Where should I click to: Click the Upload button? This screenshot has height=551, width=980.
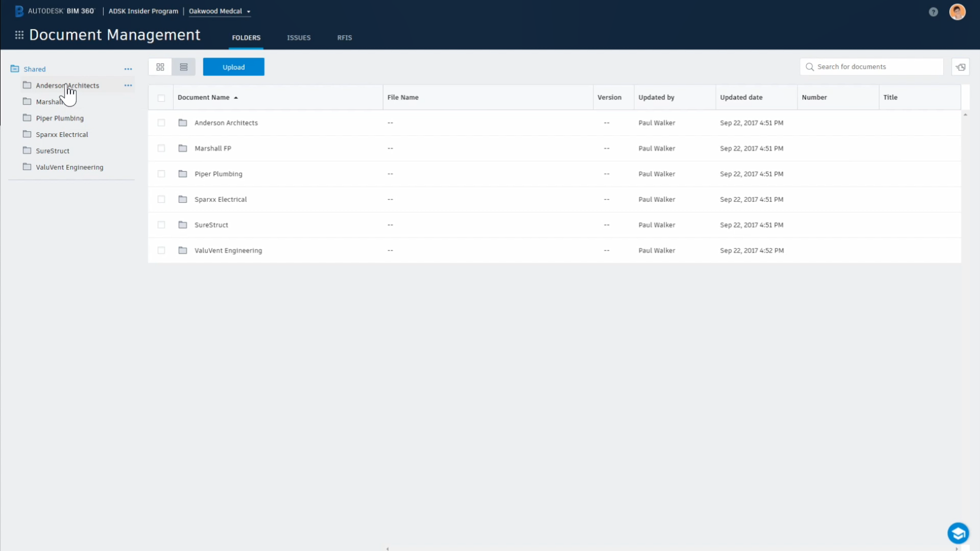point(233,66)
